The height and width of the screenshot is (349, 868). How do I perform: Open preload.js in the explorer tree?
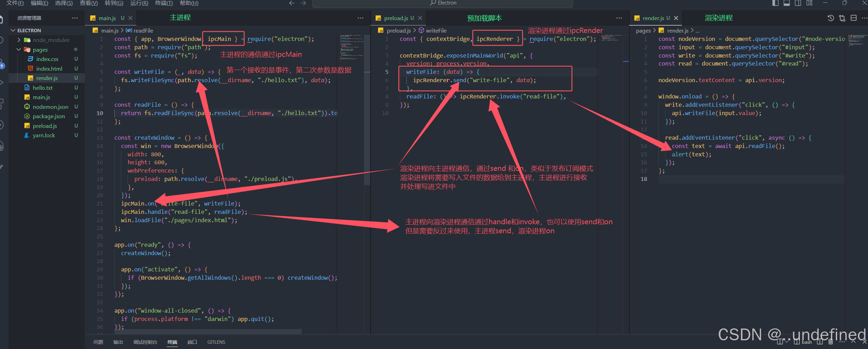(47, 126)
